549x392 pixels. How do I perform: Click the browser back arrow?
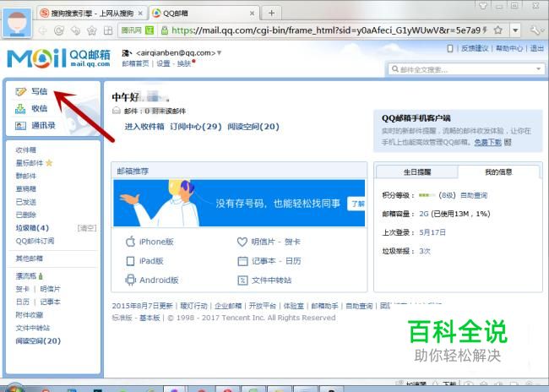click(42, 30)
